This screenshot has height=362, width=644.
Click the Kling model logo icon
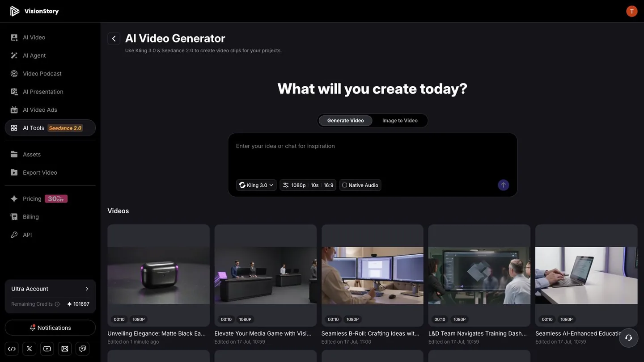[242, 185]
